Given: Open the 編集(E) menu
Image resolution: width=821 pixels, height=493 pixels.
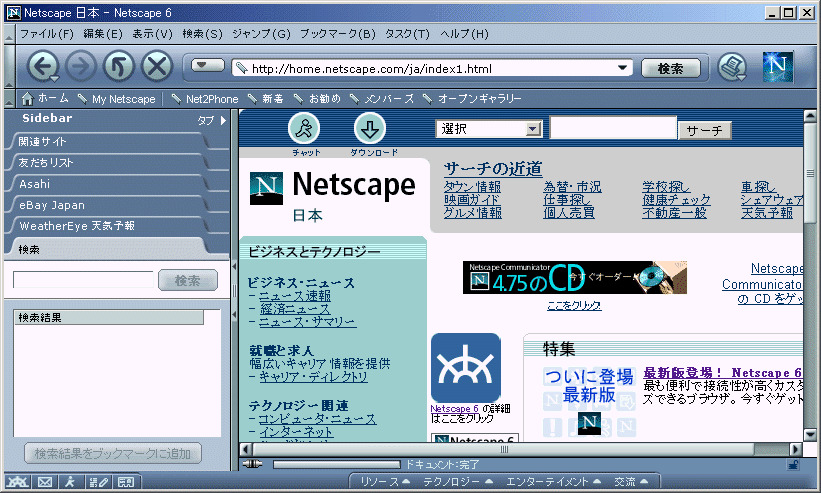Looking at the screenshot, I should click(x=103, y=34).
